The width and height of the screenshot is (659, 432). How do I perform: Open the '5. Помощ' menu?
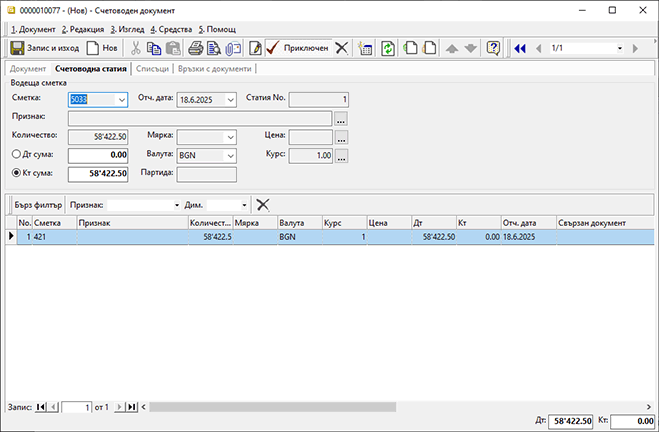pos(217,29)
